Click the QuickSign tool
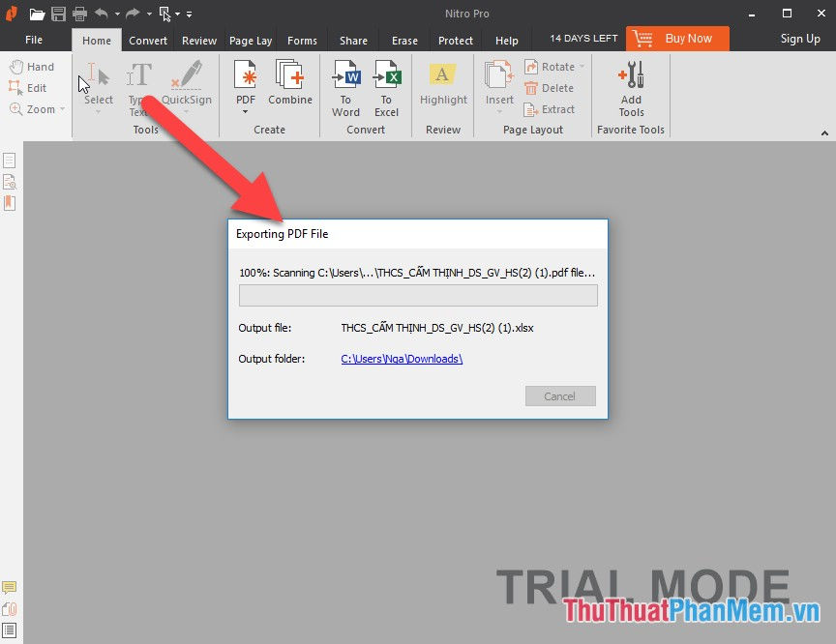The width and height of the screenshot is (836, 644). click(x=187, y=88)
